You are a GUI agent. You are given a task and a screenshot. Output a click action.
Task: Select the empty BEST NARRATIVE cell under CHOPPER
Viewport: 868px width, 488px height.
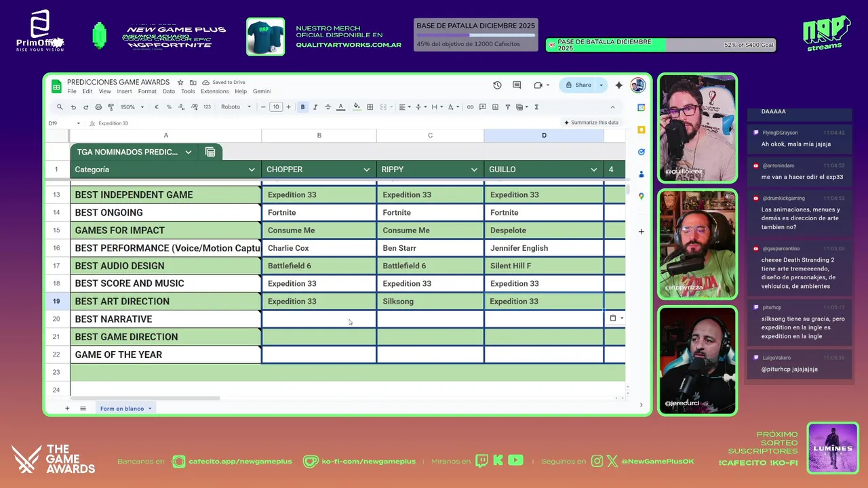tap(319, 319)
